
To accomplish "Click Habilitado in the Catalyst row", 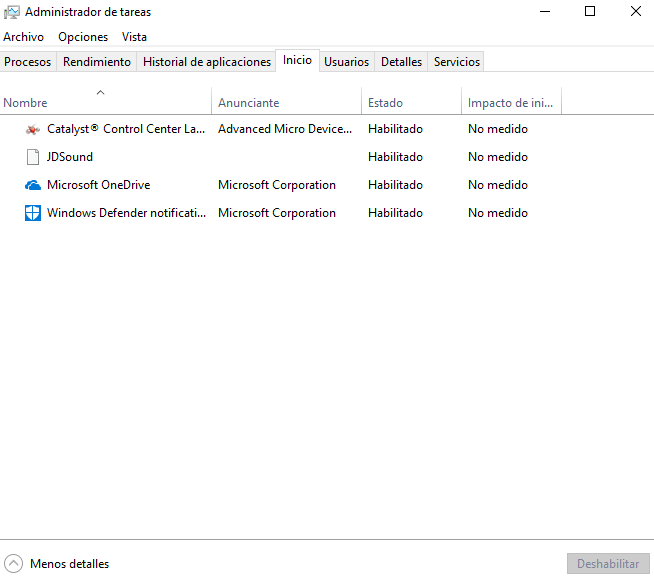I will [x=395, y=129].
